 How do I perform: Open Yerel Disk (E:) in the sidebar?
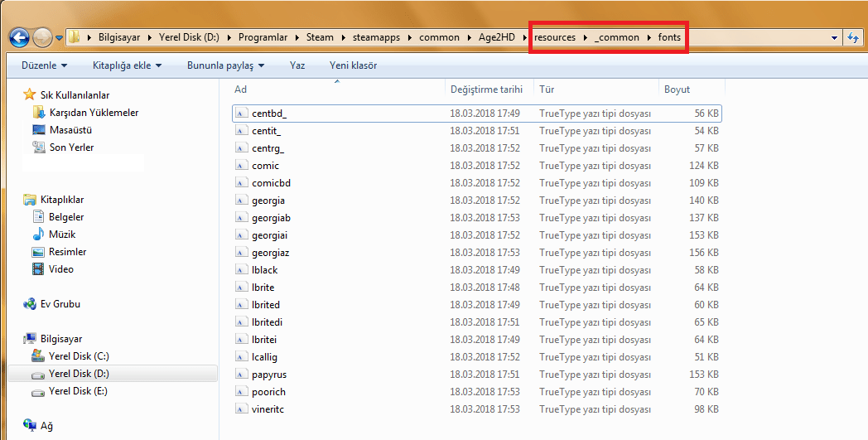click(78, 391)
